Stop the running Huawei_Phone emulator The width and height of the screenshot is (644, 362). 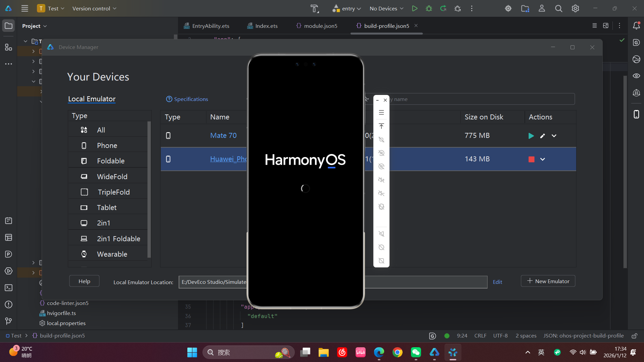coord(531,159)
